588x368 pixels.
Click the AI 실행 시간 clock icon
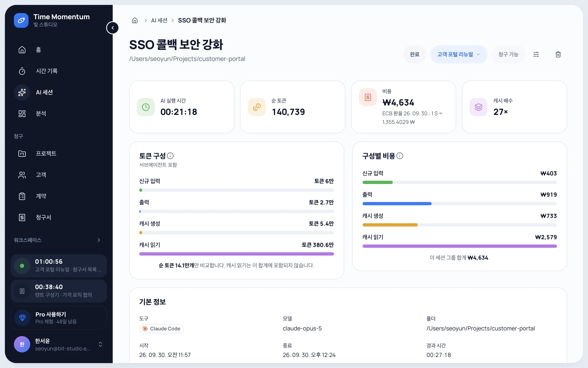pos(146,107)
